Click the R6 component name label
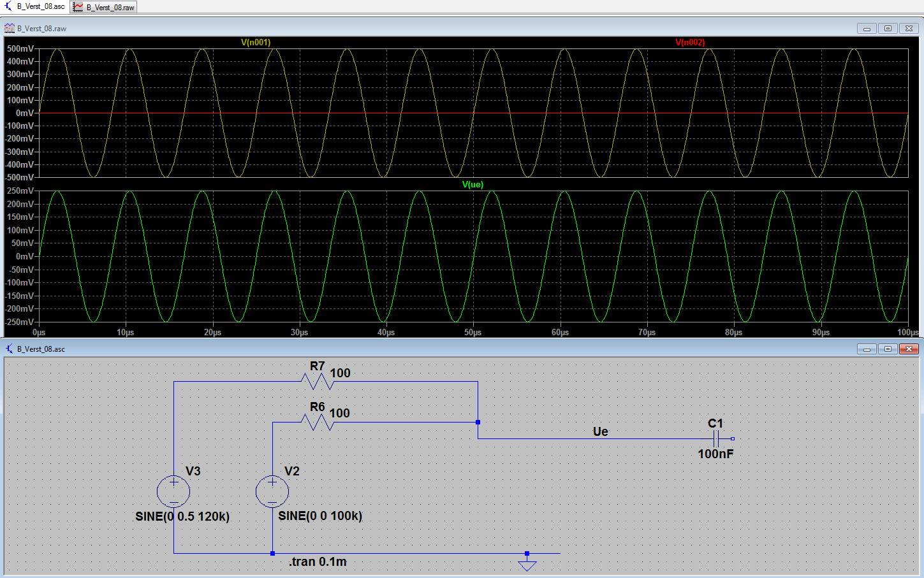 click(318, 407)
